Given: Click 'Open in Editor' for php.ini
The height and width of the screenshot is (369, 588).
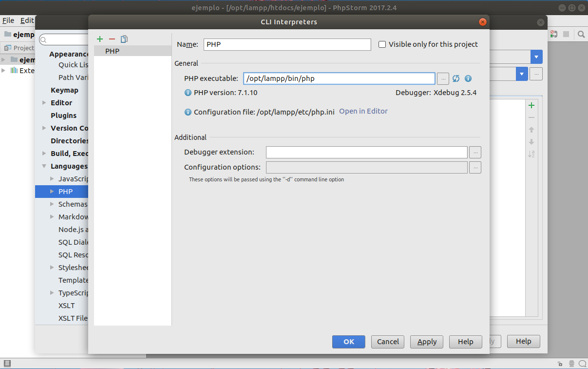Looking at the screenshot, I should [363, 111].
